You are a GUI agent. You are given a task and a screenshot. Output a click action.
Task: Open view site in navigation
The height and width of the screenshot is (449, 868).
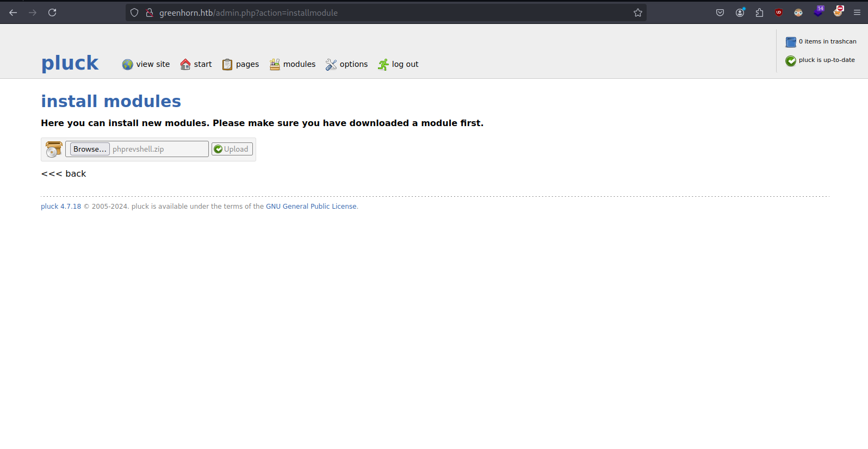tap(153, 64)
